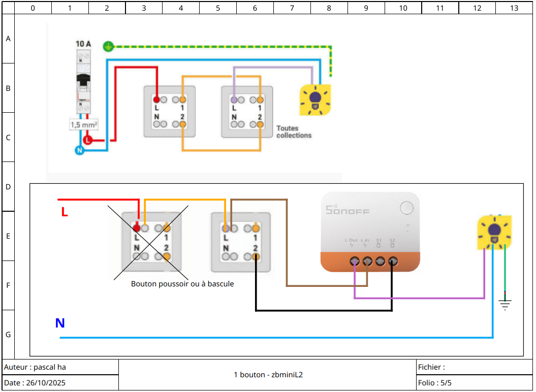Select the S2 screw terminal
Viewport: 536px width, 392px height.
393,262
